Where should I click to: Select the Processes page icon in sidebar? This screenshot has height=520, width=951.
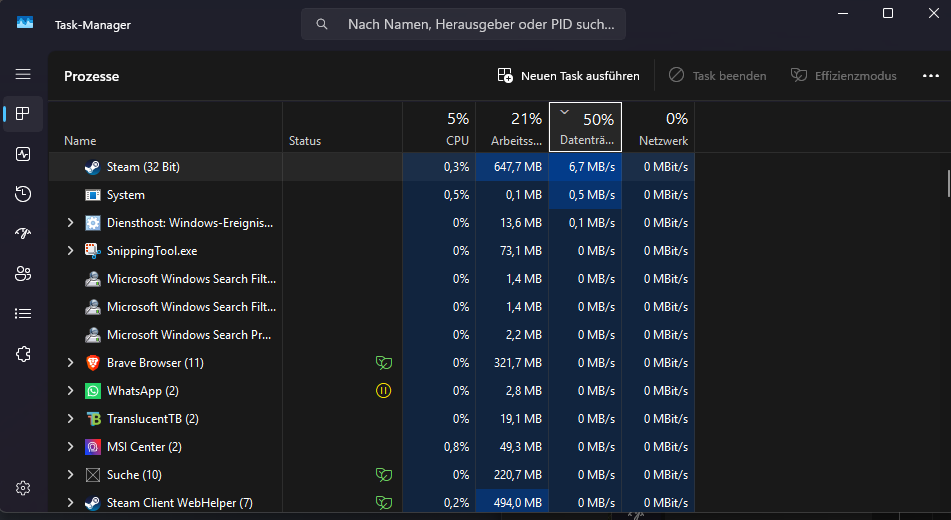pyautogui.click(x=23, y=113)
